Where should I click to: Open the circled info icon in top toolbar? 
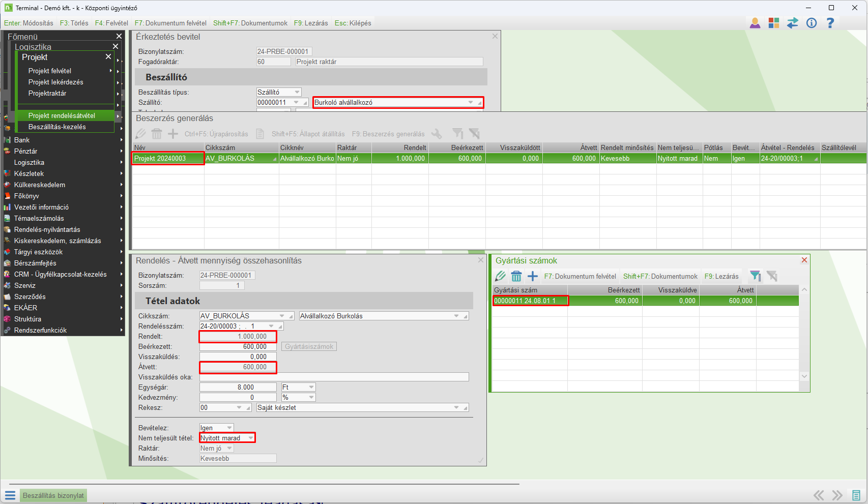(x=812, y=23)
